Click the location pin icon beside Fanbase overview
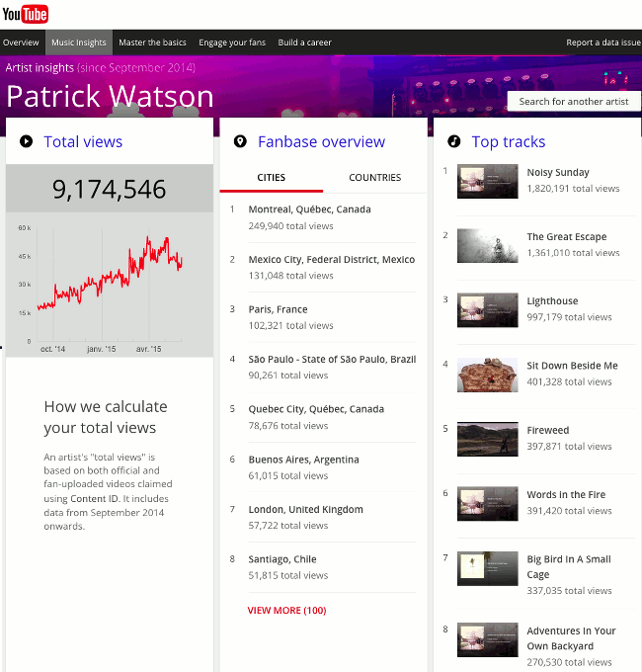This screenshot has height=672, width=642. tap(240, 141)
